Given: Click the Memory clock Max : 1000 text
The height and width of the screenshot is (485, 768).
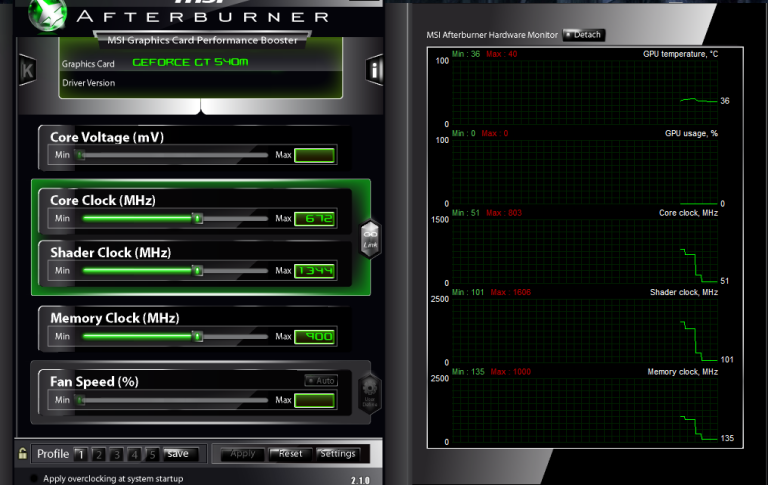Looking at the screenshot, I should [x=510, y=371].
